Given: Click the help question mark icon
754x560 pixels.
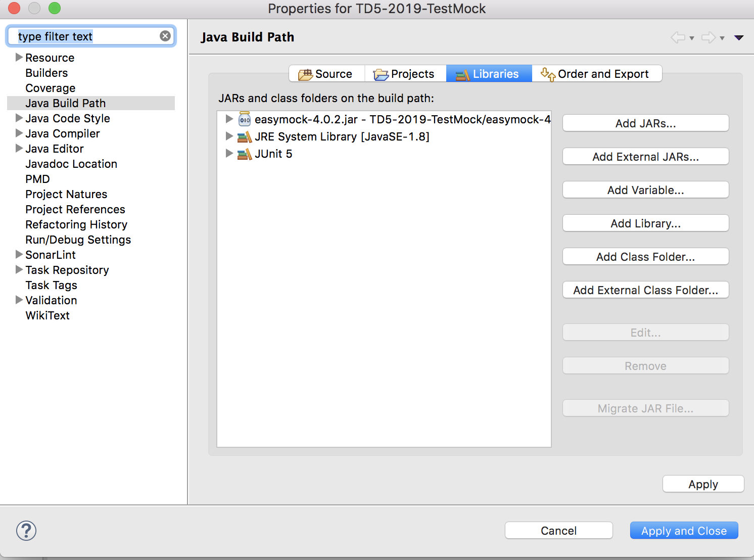Looking at the screenshot, I should (x=26, y=531).
